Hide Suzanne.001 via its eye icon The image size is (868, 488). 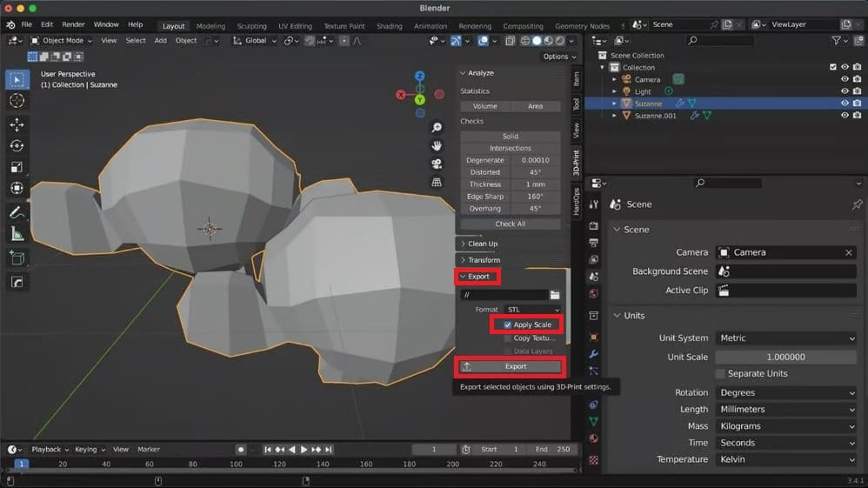tap(845, 116)
